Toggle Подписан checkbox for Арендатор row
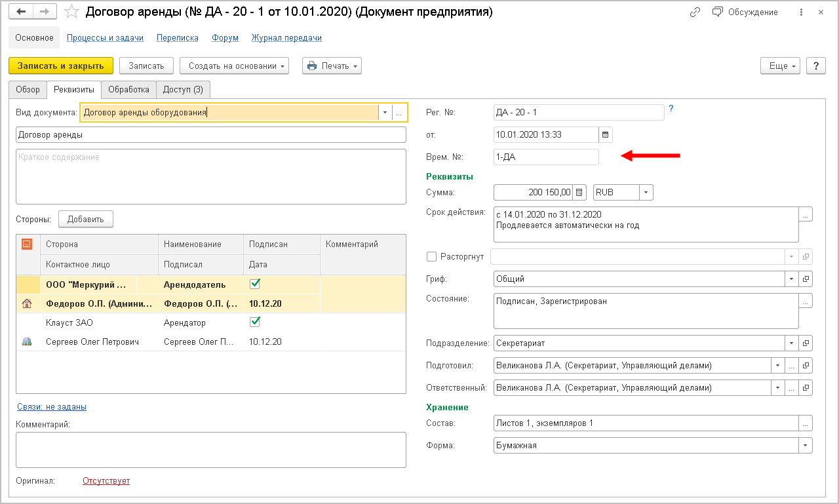 click(256, 322)
